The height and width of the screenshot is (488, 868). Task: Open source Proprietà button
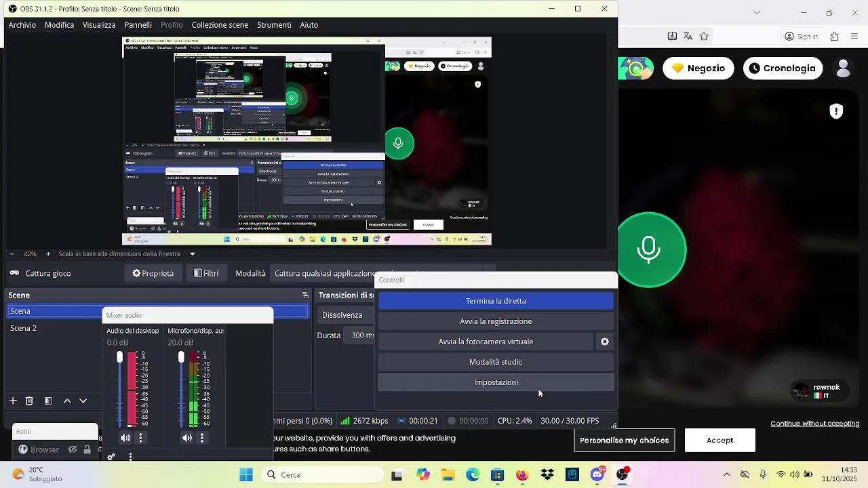(153, 273)
